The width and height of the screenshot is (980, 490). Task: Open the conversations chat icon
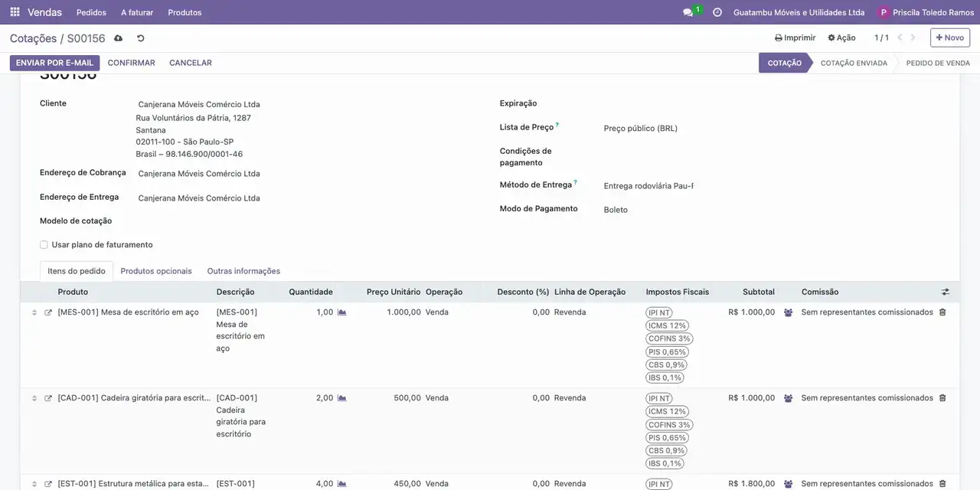688,12
